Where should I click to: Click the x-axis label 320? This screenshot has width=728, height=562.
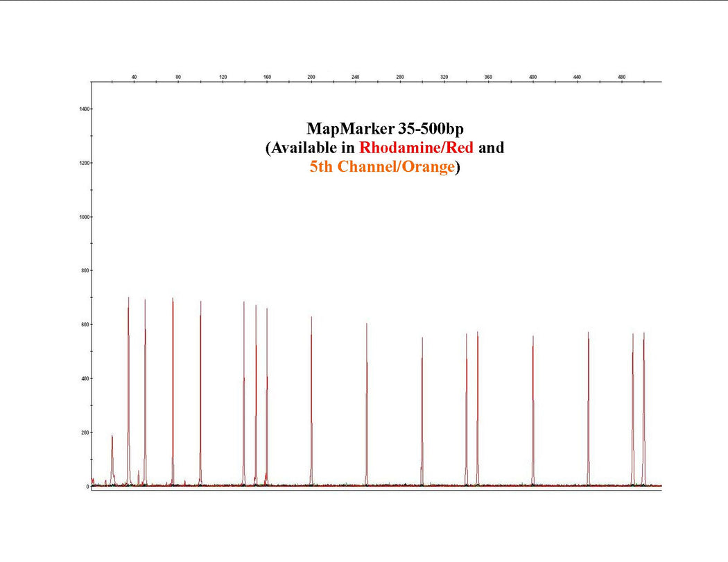tap(444, 76)
